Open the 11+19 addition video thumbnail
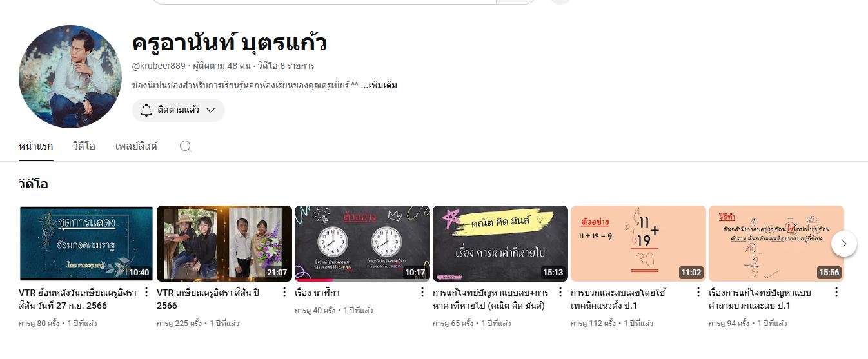868x359 pixels. pyautogui.click(x=638, y=244)
